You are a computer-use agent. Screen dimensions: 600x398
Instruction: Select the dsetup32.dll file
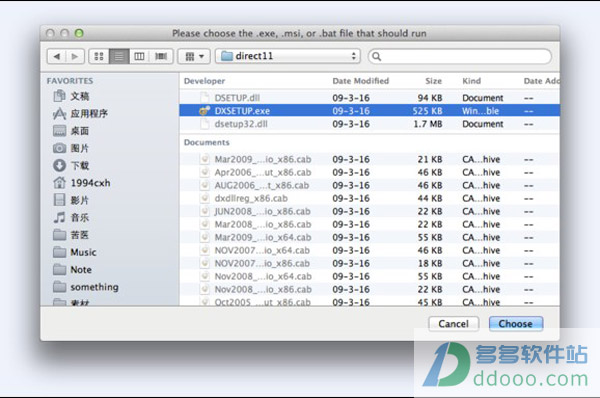click(369, 124)
